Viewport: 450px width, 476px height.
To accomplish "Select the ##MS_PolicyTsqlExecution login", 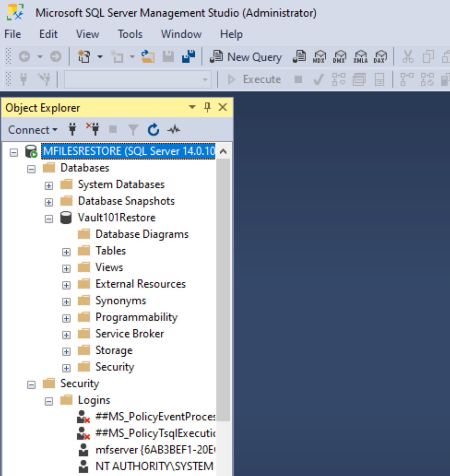I will 155,433.
